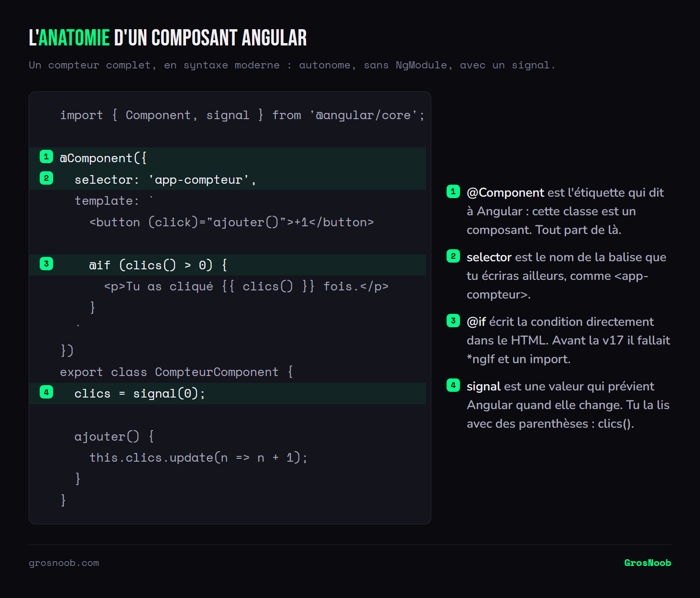Viewport: 700px width, 598px height.
Task: Click the subtitle starting "Un compteur complet"
Action: click(292, 65)
